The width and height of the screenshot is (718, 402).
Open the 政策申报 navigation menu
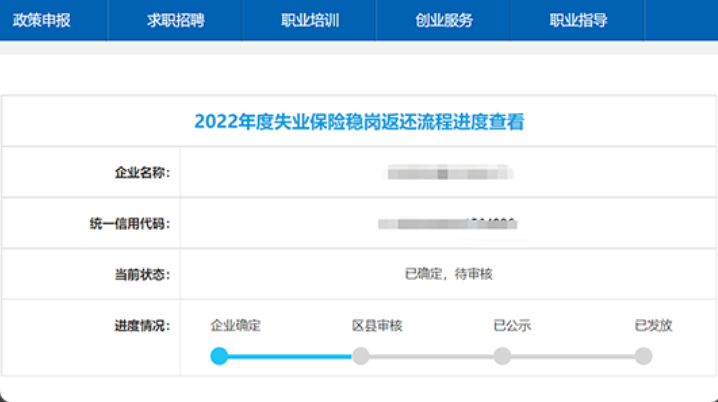tap(42, 20)
